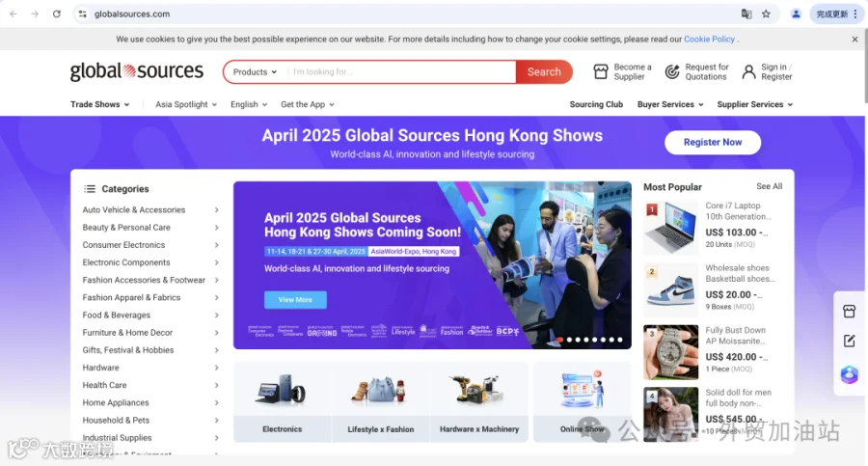Viewport: 868px width, 466px height.
Task: Open the Online Show tile
Action: pos(583,402)
